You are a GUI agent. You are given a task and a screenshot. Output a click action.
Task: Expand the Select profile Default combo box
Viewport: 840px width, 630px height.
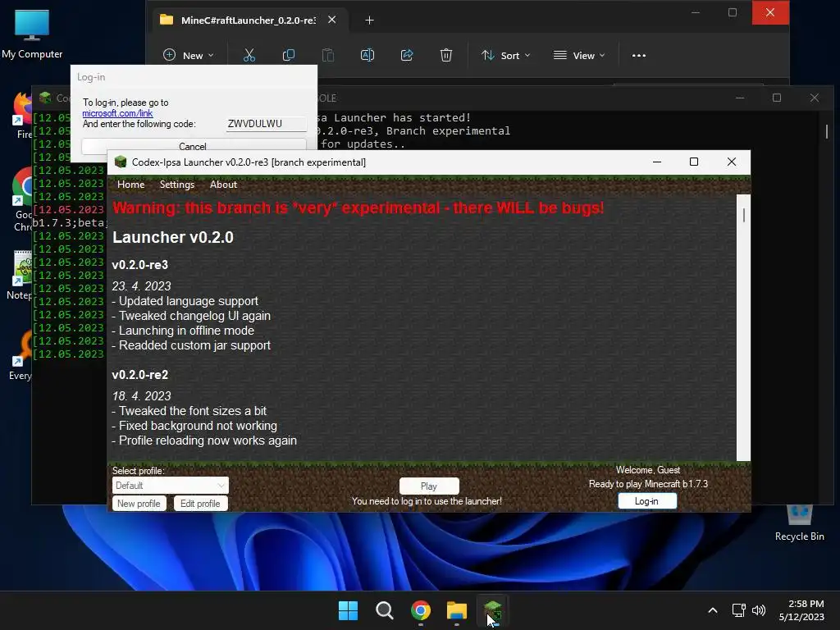point(171,486)
